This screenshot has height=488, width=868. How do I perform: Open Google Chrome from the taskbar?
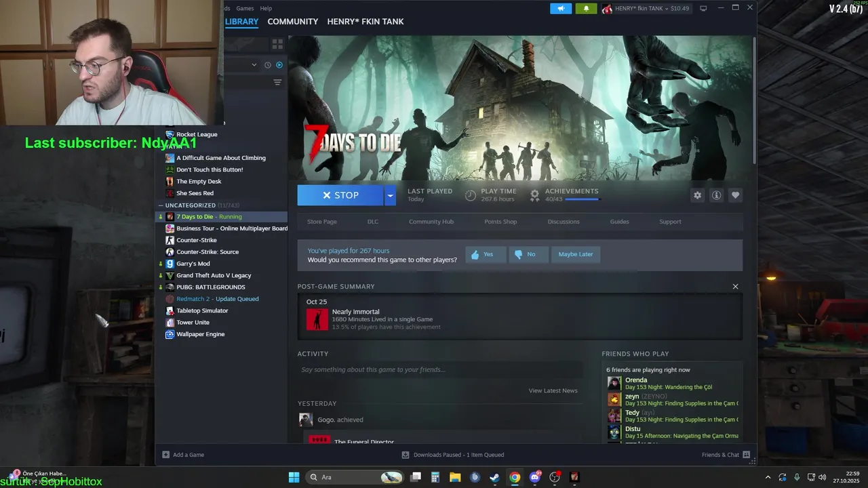pyautogui.click(x=515, y=477)
